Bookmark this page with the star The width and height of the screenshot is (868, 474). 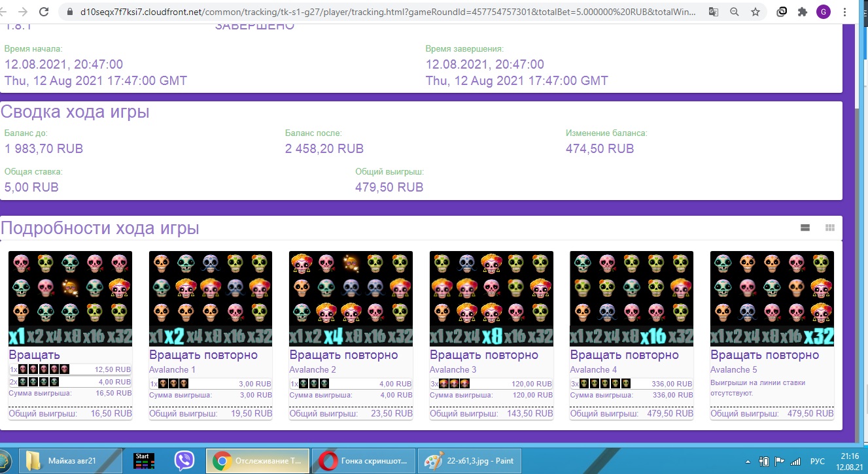pyautogui.click(x=755, y=12)
